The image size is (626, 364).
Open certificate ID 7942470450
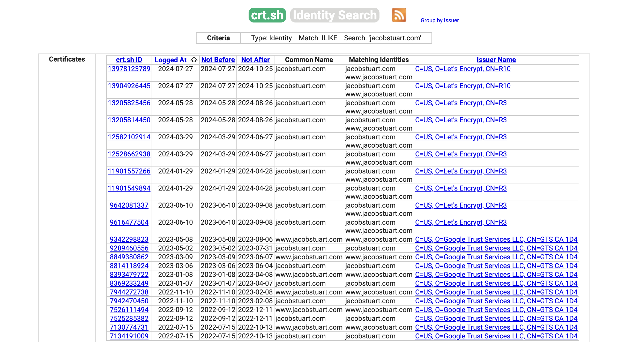click(x=129, y=301)
